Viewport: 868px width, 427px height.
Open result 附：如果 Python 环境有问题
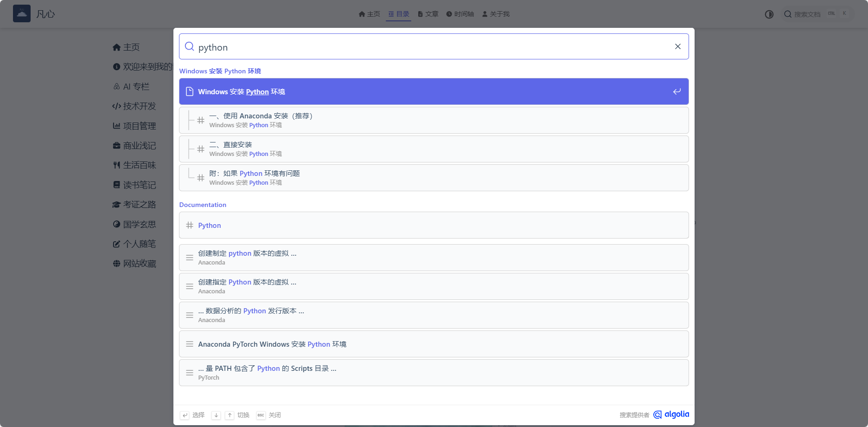tap(434, 178)
